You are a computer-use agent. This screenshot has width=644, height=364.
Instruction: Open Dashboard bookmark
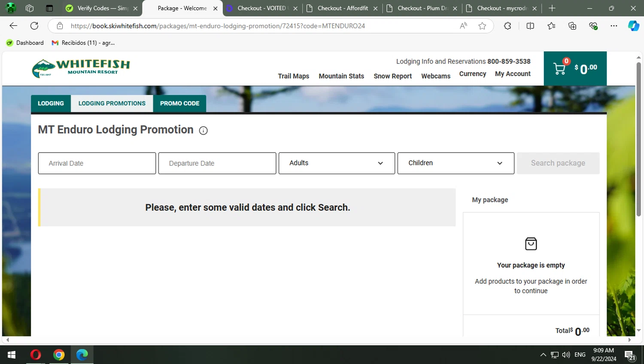pyautogui.click(x=25, y=43)
